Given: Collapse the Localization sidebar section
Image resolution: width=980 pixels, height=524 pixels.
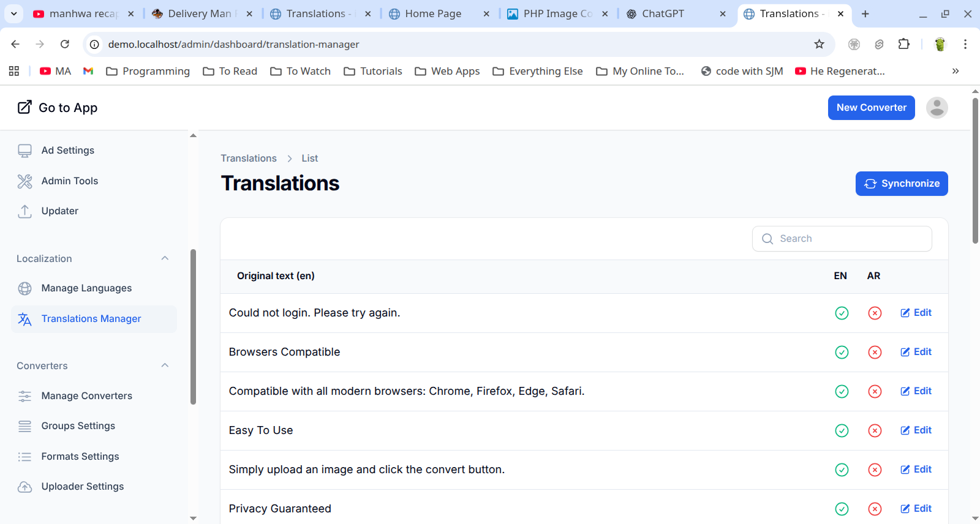Looking at the screenshot, I should click(165, 258).
